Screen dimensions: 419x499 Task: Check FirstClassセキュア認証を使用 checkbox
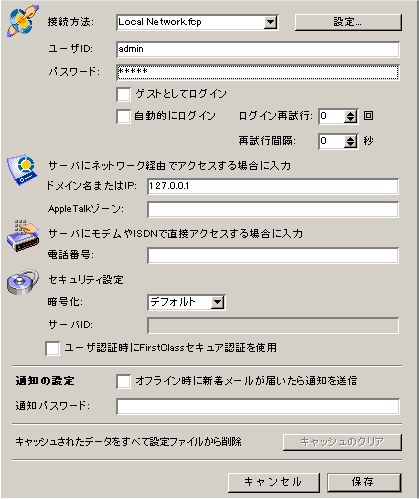(x=53, y=348)
